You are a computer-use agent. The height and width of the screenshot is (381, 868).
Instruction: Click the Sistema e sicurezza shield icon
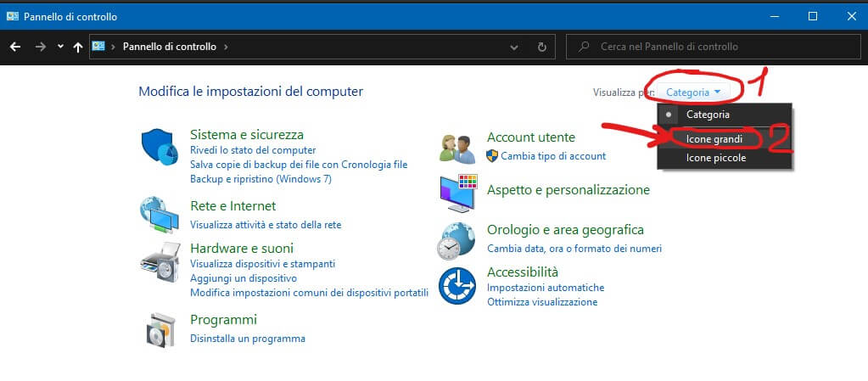[x=160, y=148]
